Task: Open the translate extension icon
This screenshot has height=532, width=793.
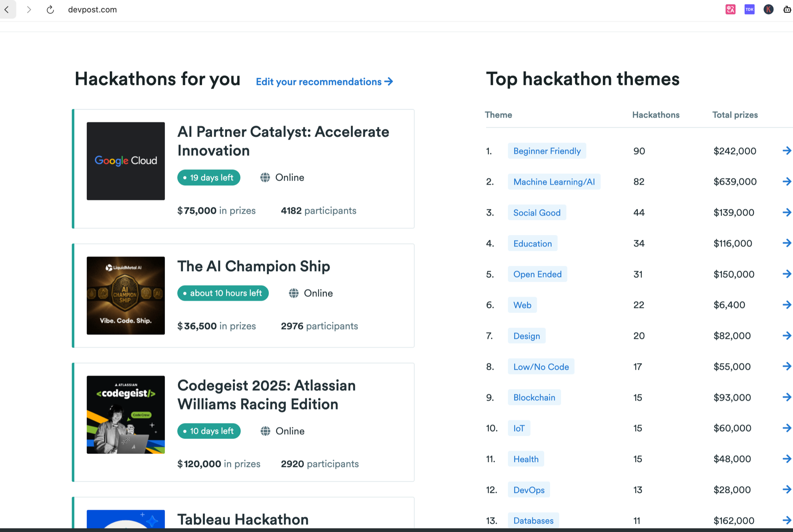Action: pyautogui.click(x=730, y=10)
